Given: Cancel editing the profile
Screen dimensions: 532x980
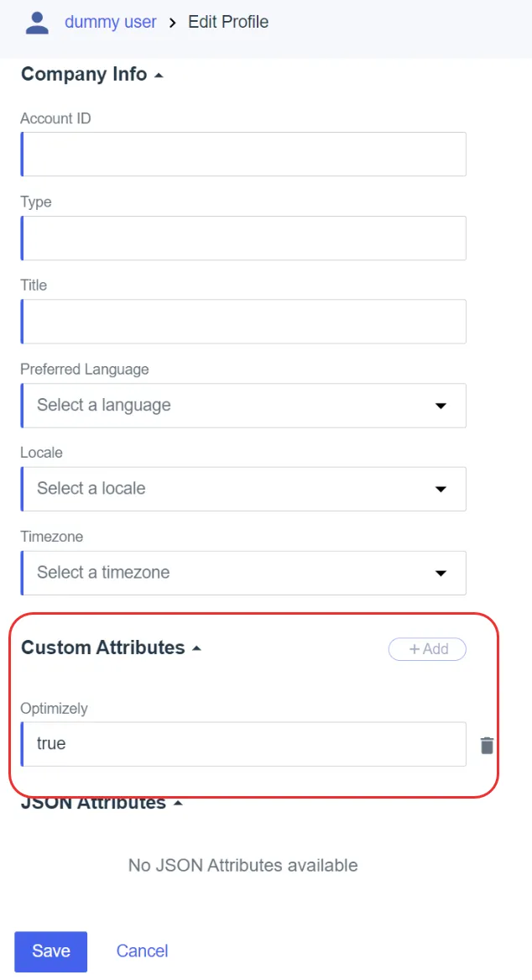Looking at the screenshot, I should pyautogui.click(x=143, y=951).
